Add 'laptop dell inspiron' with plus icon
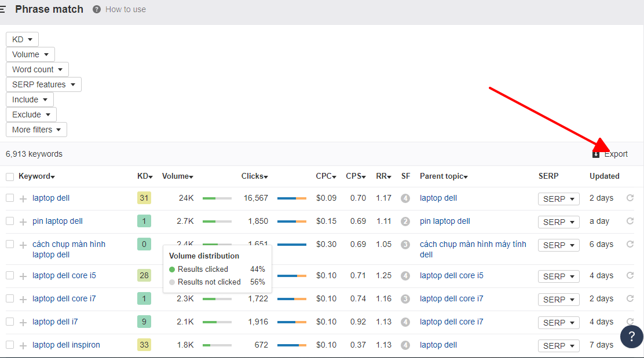This screenshot has height=358, width=644. (x=23, y=346)
